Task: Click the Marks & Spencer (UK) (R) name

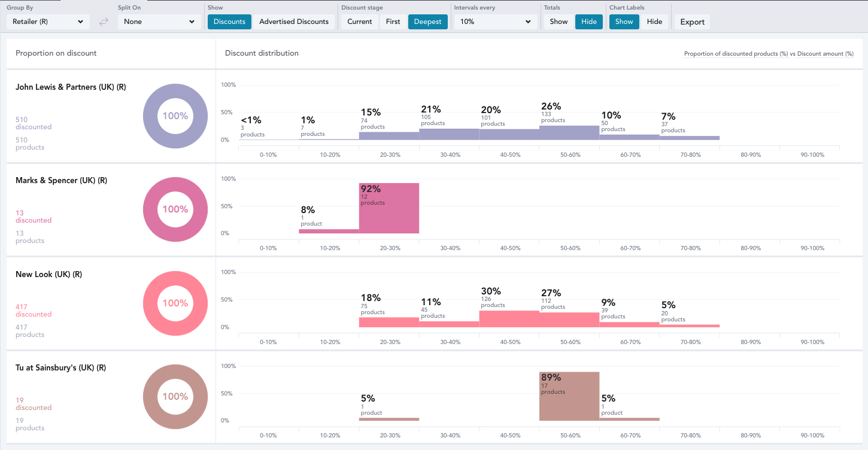Action: point(61,180)
